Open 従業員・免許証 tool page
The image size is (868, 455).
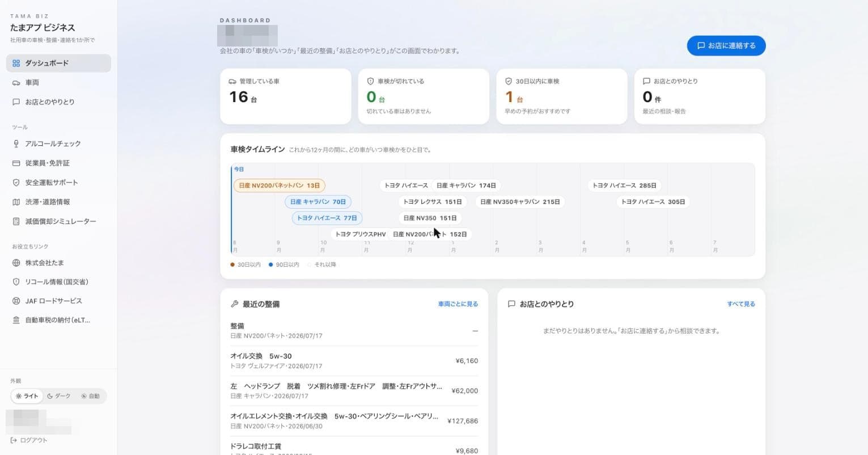(x=58, y=163)
